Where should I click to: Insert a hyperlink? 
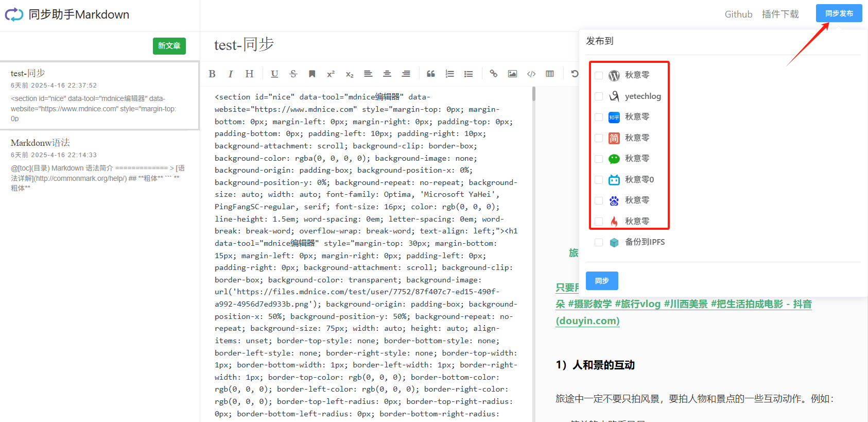coord(494,74)
